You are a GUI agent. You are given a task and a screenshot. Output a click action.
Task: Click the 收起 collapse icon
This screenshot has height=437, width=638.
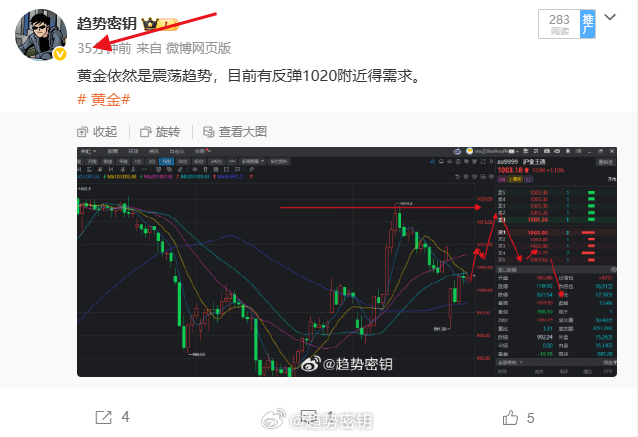(82, 132)
